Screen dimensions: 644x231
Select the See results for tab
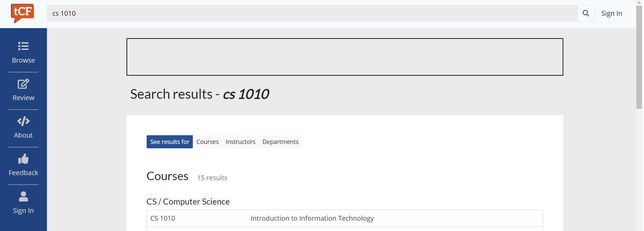pos(169,142)
